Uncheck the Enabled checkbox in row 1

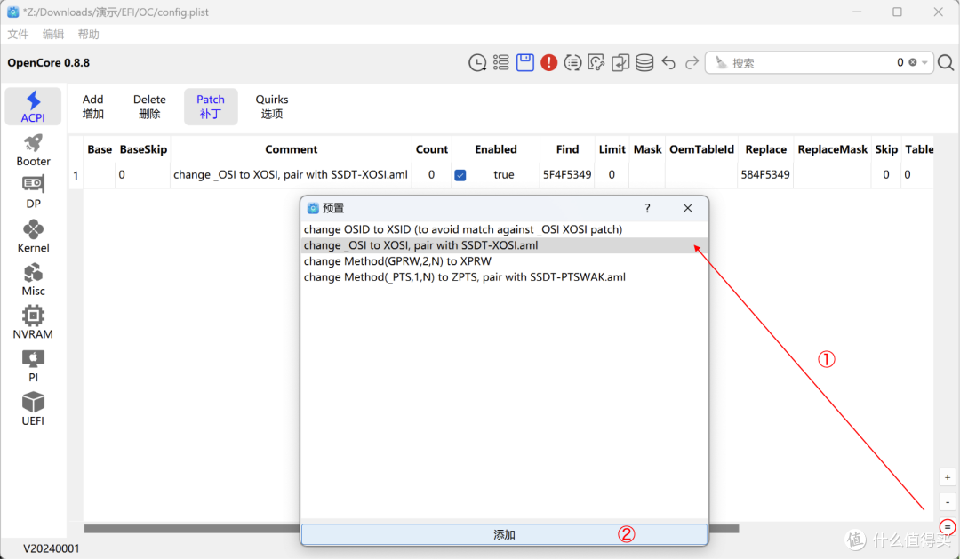[460, 175]
